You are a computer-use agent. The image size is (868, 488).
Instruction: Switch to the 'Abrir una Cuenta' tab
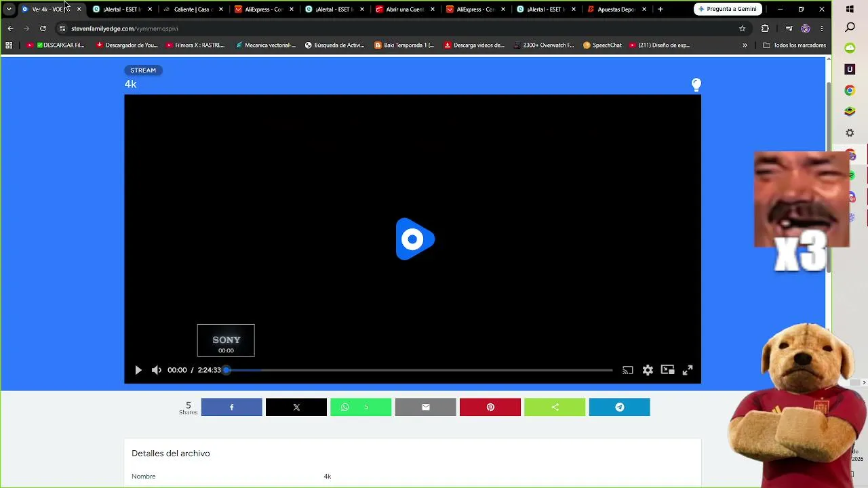(x=405, y=9)
